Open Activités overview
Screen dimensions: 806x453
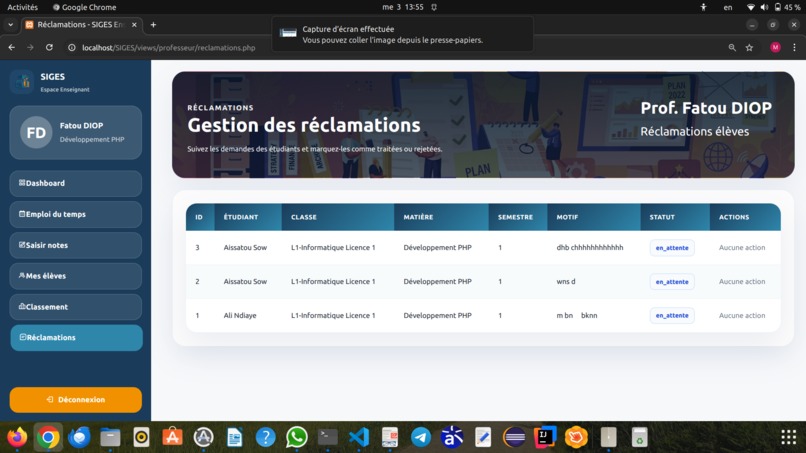(23, 7)
